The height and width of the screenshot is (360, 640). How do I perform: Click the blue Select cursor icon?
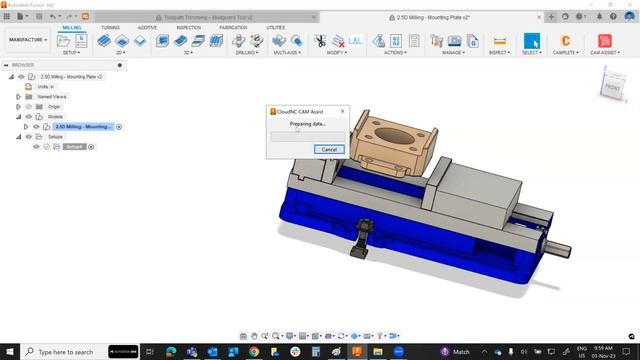[532, 41]
